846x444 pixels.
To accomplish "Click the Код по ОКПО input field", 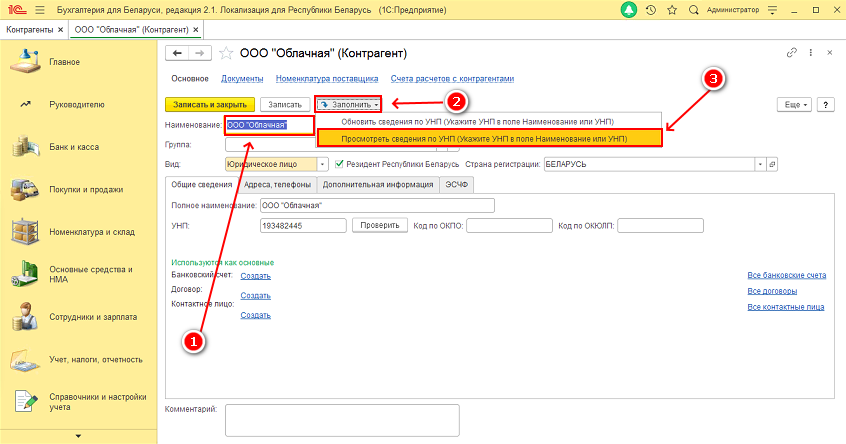I will coord(509,226).
